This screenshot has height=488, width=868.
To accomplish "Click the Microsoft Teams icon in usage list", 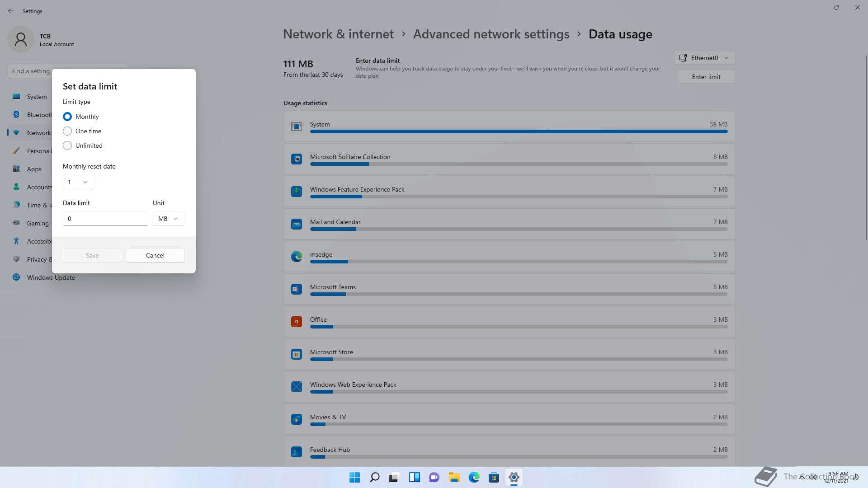I will tap(297, 289).
